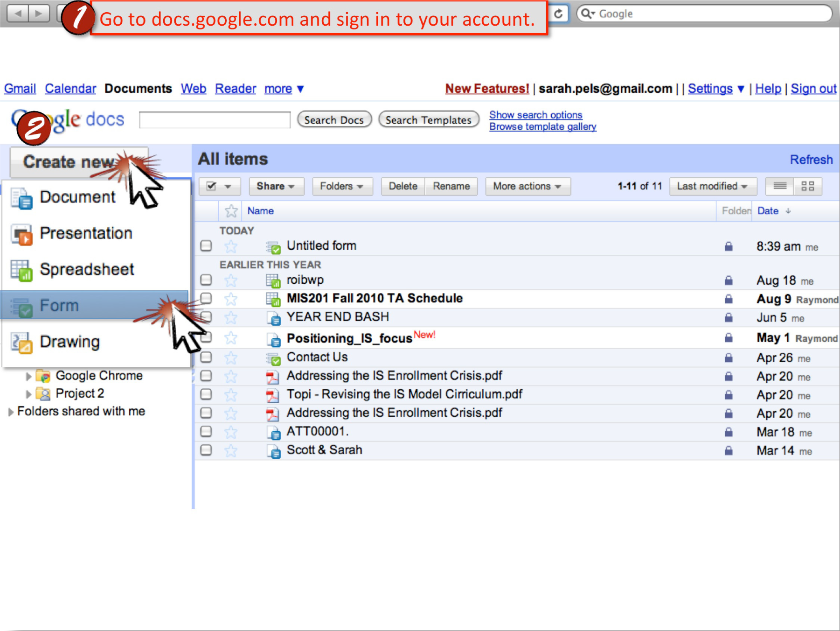Click the Project 2 shared folder icon
The height and width of the screenshot is (631, 840).
coord(43,394)
